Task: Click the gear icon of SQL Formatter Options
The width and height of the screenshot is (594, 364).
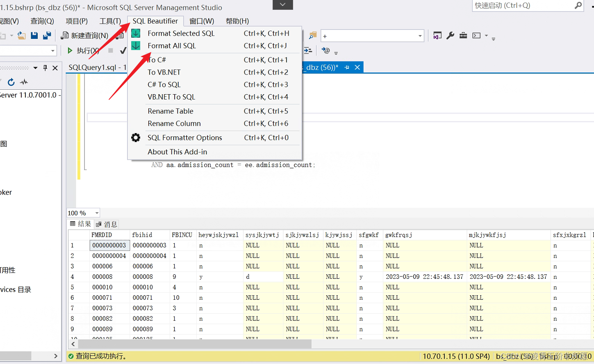Action: coord(136,138)
